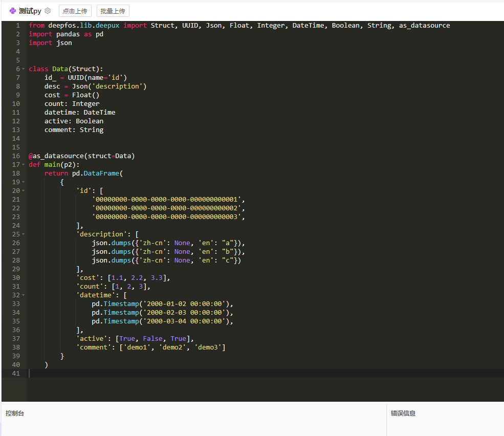Select the 错误信息 error panel header
Screen dimensions: 504x436
(x=403, y=413)
